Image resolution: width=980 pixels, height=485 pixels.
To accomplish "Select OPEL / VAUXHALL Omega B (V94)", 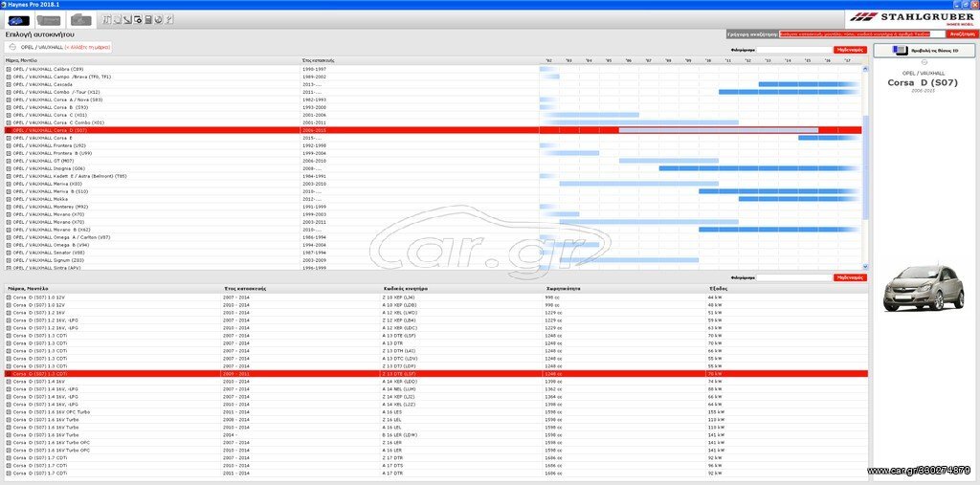I will (434, 245).
